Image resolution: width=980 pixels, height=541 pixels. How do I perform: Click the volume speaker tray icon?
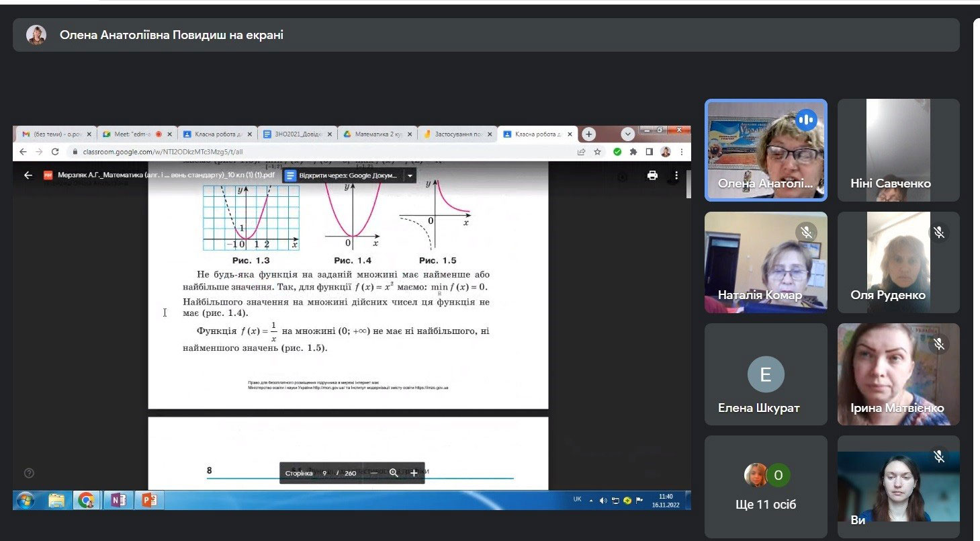pos(603,501)
